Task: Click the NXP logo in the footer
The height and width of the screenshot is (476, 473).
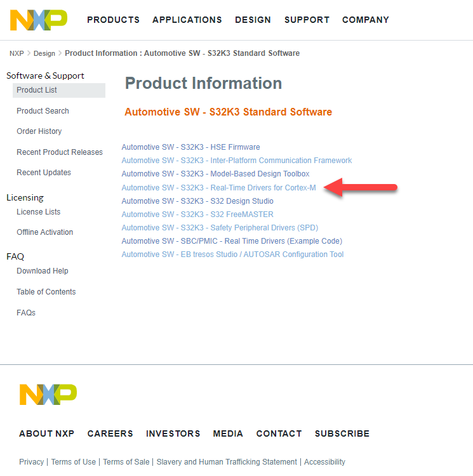Action: [48, 394]
